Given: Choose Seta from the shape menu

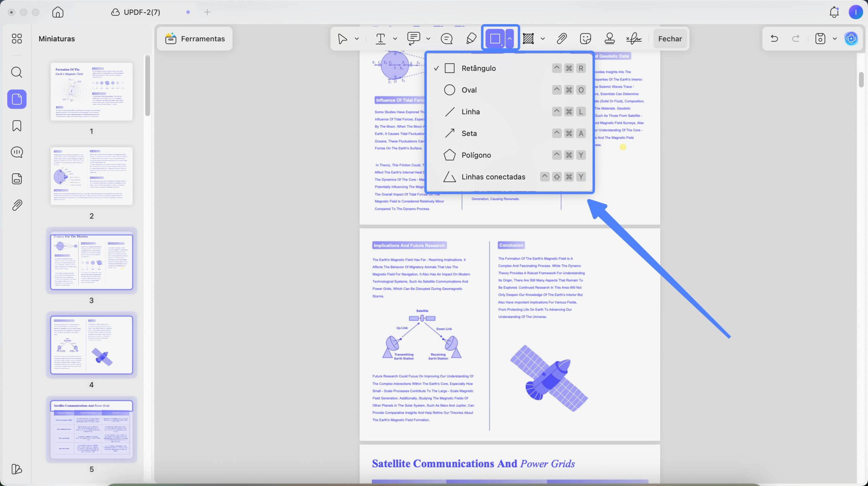Looking at the screenshot, I should point(510,133).
